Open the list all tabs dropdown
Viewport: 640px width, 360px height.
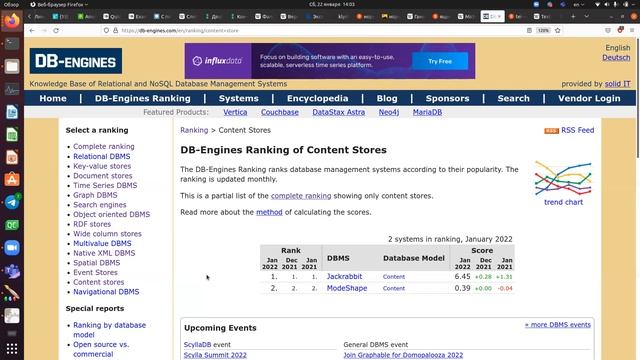coord(587,16)
